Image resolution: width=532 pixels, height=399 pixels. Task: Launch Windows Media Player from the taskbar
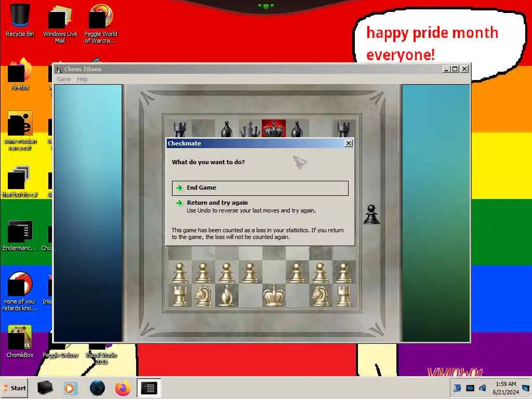70,388
